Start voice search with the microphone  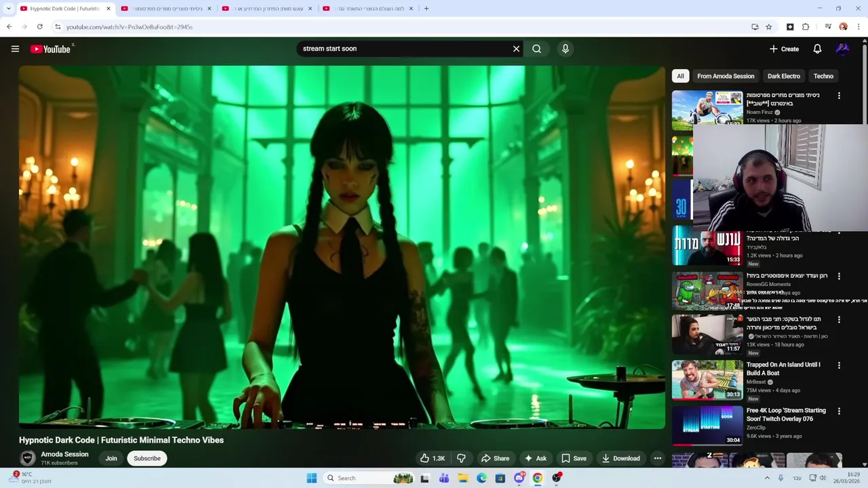coord(565,49)
